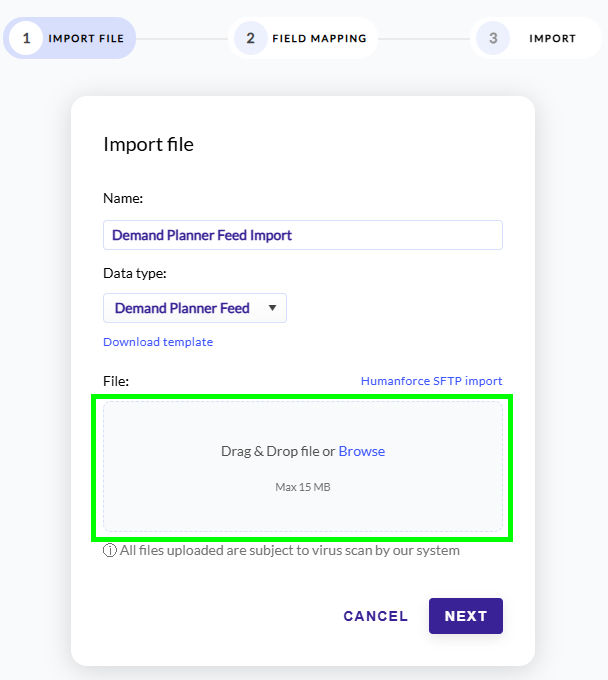Click the Name text input field

coord(302,235)
